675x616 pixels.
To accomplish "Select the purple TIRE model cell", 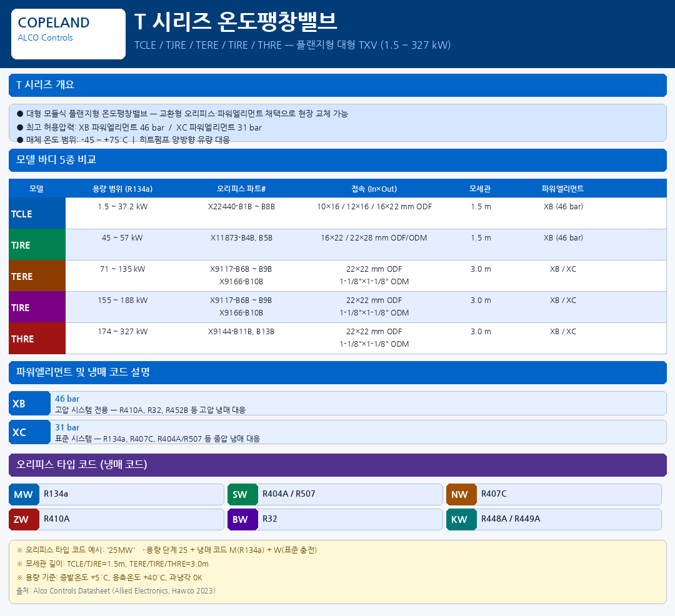I will click(37, 307).
